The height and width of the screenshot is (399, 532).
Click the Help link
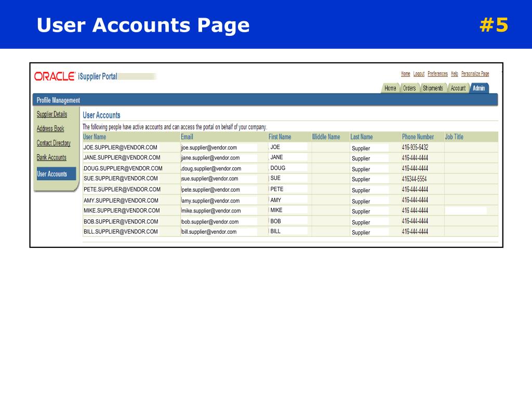click(454, 74)
